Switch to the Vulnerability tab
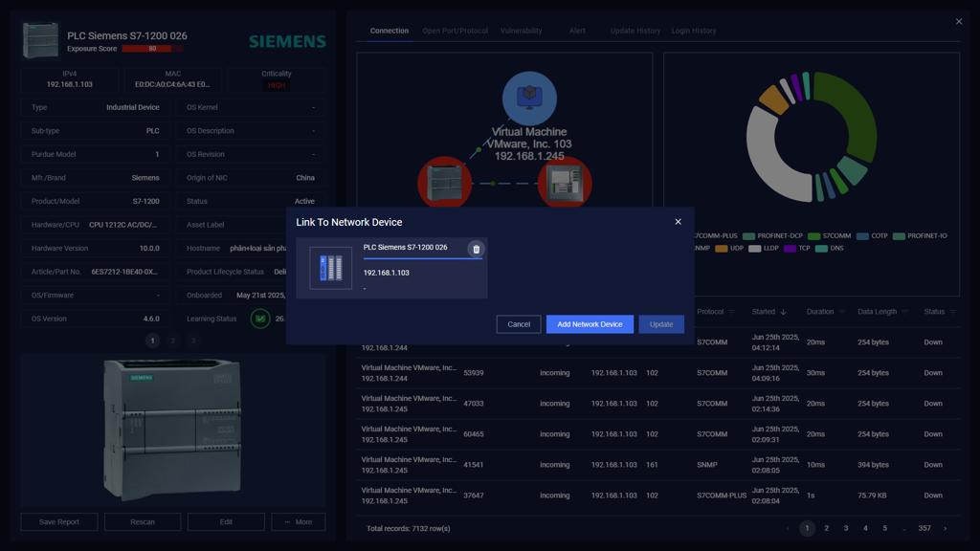 [521, 31]
